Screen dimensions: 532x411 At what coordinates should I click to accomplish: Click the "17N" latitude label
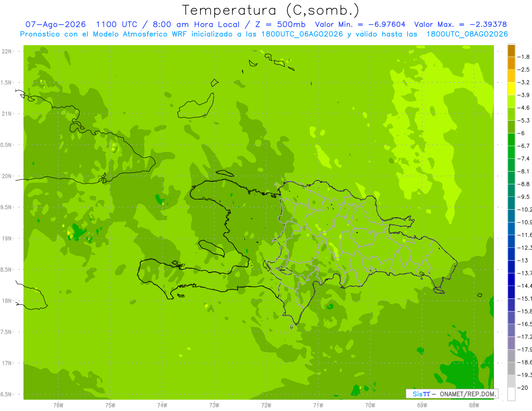tap(6, 363)
